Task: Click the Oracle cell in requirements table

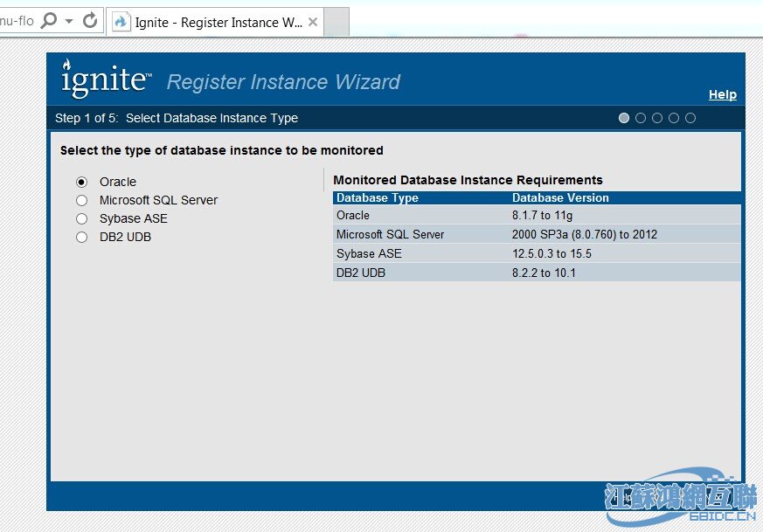Action: [x=353, y=216]
